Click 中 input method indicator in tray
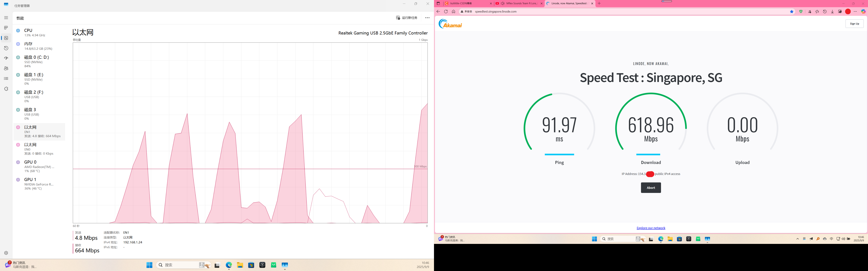The image size is (868, 271). click(x=832, y=239)
